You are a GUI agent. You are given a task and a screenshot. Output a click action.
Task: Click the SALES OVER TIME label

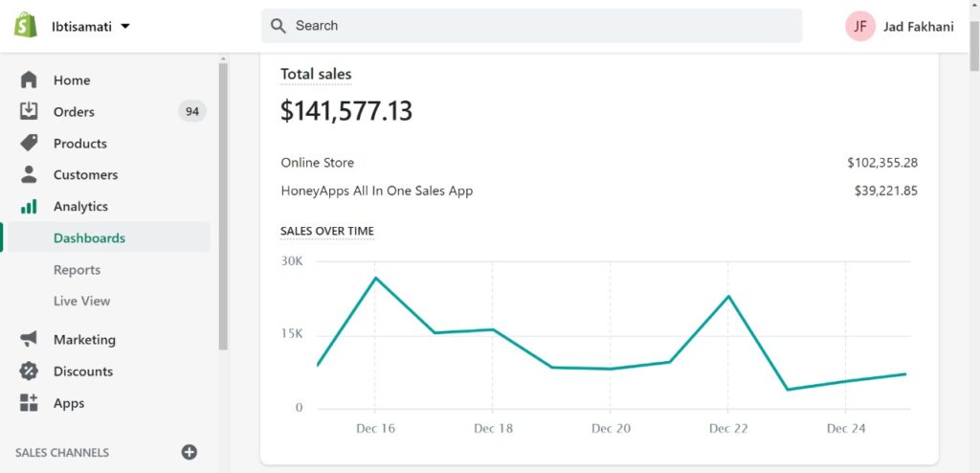point(327,231)
